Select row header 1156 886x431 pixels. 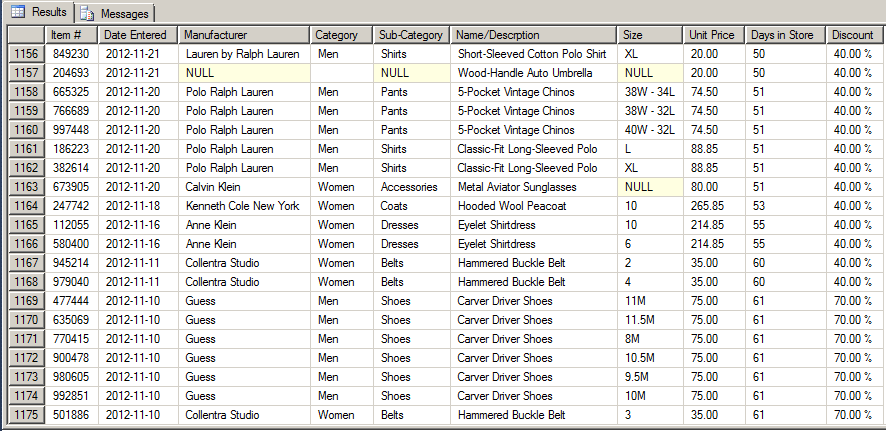coord(27,54)
